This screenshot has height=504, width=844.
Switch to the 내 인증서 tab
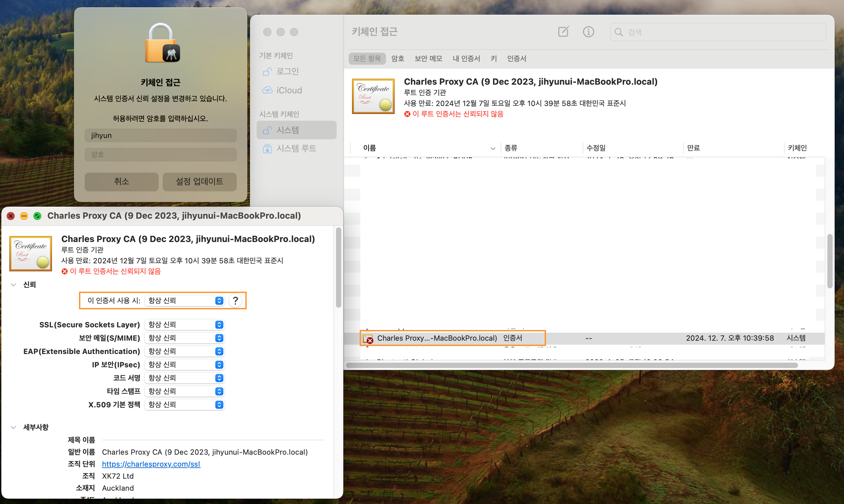(x=466, y=58)
